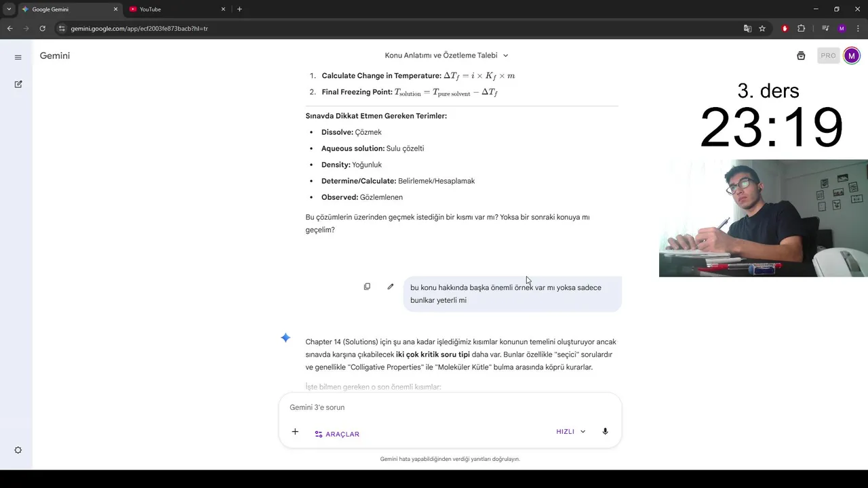Click the 'Density: Yoğunluk' line

[x=351, y=165]
